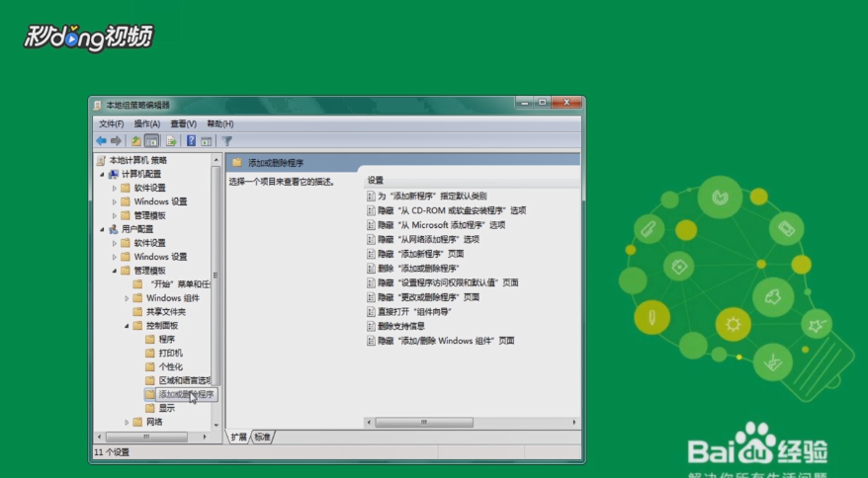Click the 用户配置 user icon

114,229
